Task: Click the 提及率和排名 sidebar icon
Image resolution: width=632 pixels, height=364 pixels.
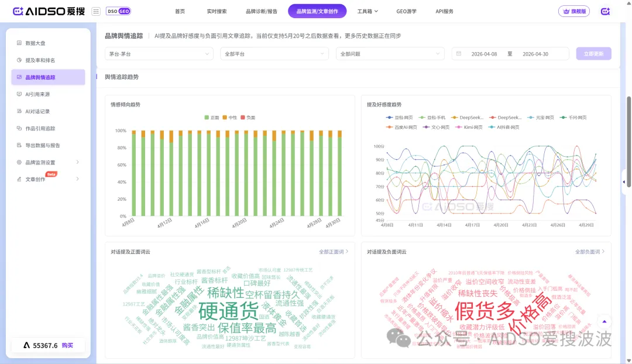Action: click(x=19, y=60)
